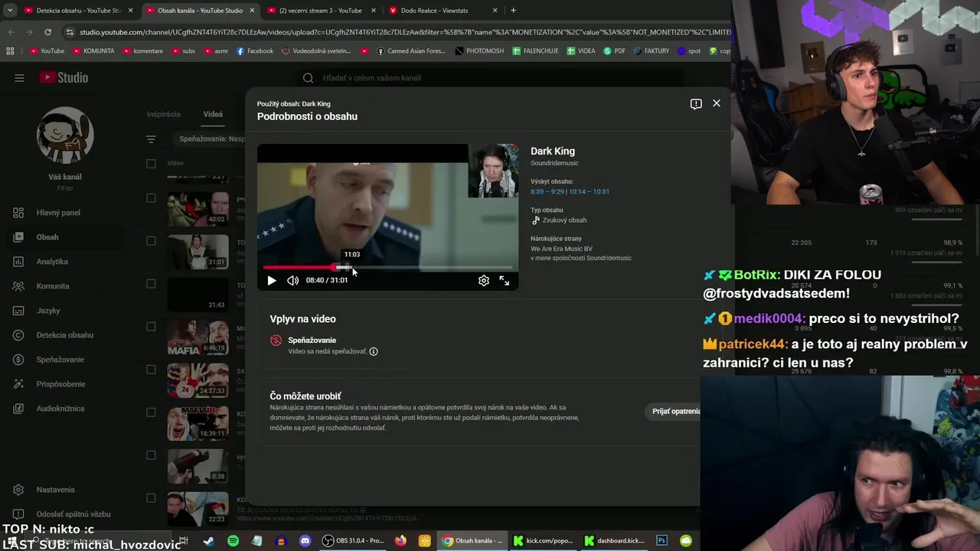
Task: Click the YouTube Studio logo
Action: pyautogui.click(x=64, y=77)
